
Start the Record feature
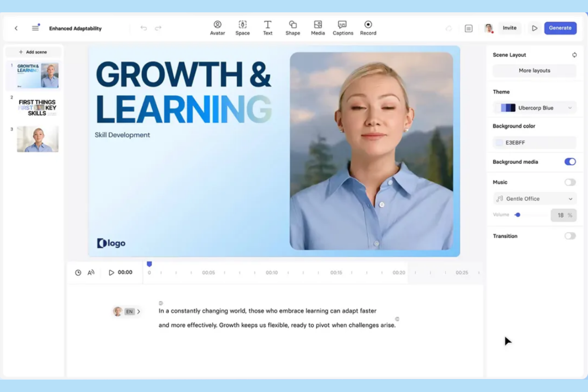point(368,28)
